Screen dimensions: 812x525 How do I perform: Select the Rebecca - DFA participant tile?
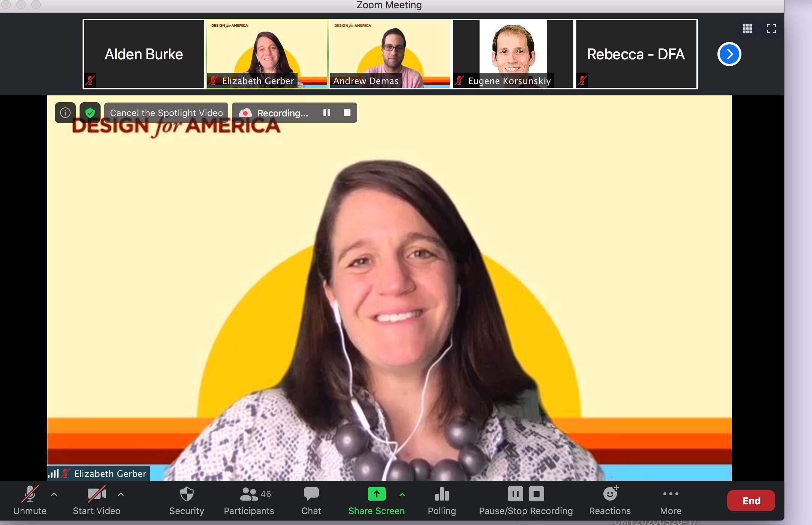click(x=636, y=54)
